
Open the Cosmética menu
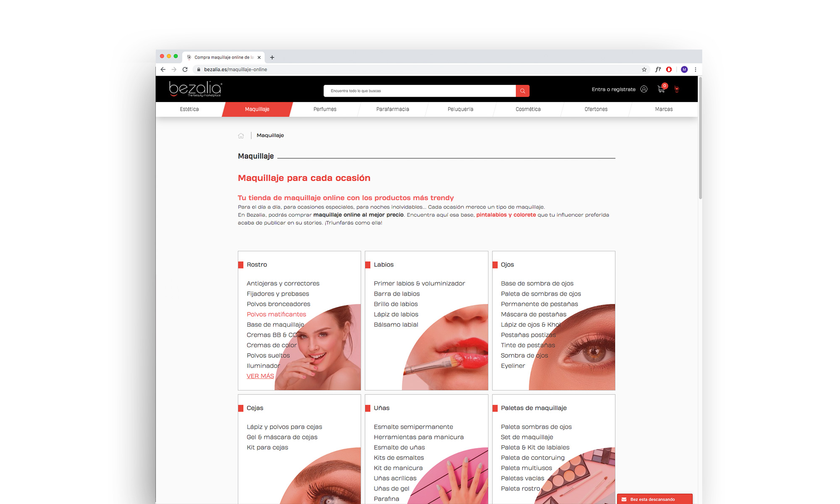[528, 109]
